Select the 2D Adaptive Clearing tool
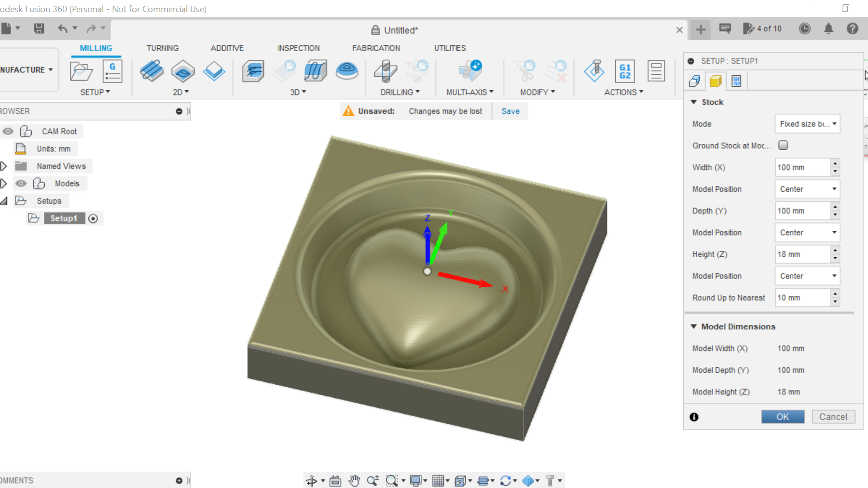Viewport: 868px width, 488px height. pos(152,71)
